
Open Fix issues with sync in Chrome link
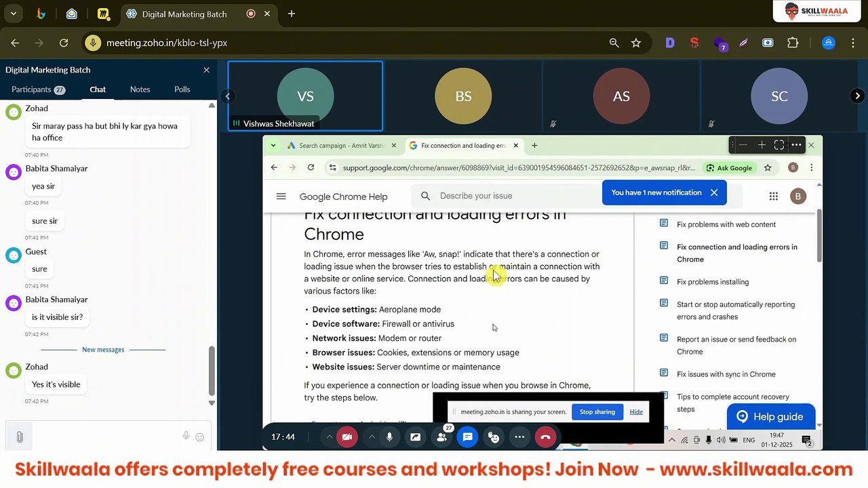[726, 374]
